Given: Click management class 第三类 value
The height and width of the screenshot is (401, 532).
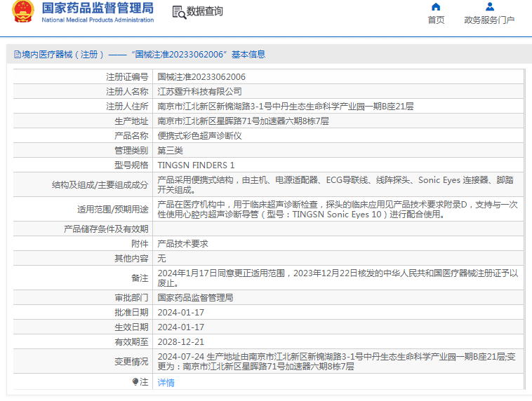Looking at the screenshot, I should coord(170,151).
